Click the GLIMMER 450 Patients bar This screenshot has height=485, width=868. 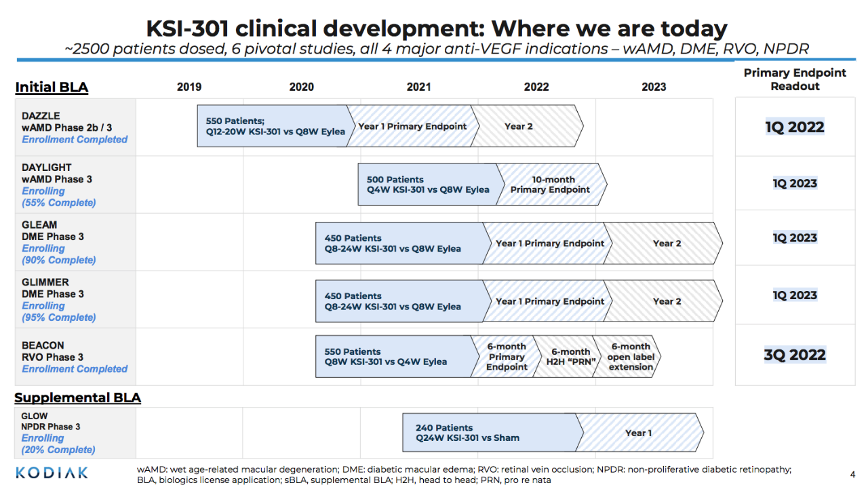(399, 301)
